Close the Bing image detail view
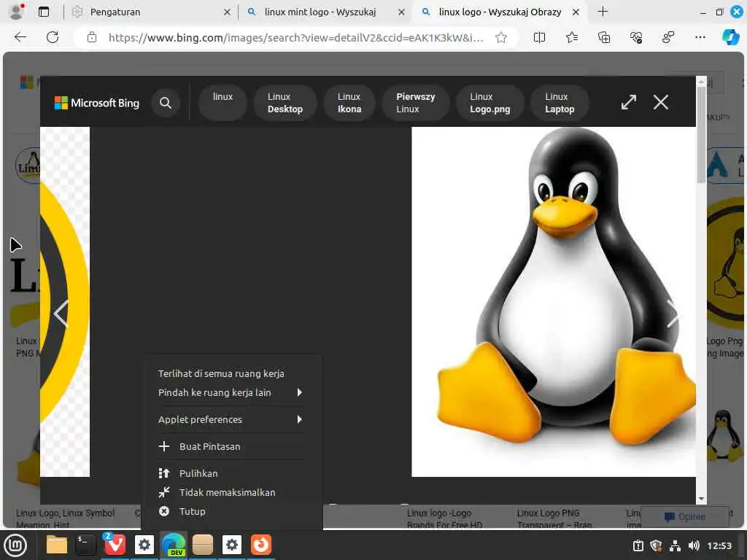The image size is (747, 560). (661, 102)
